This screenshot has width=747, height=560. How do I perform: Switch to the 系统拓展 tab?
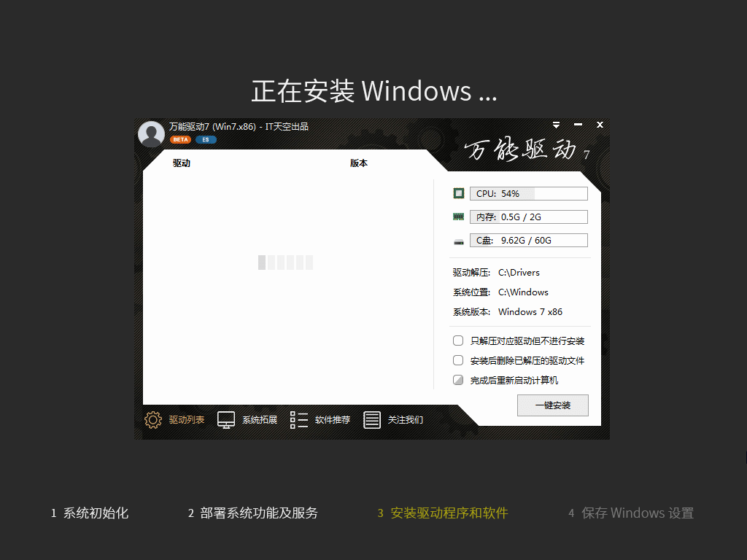click(260, 419)
